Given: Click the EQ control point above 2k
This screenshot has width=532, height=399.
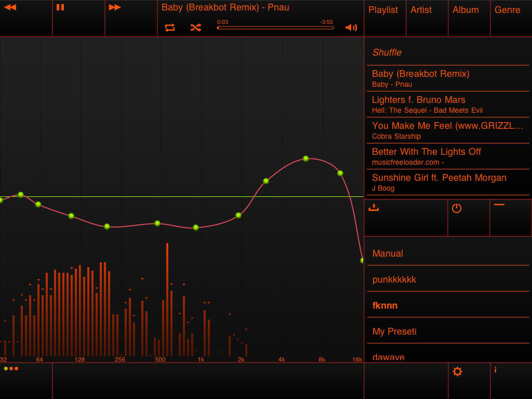Looking at the screenshot, I should 238,215.
